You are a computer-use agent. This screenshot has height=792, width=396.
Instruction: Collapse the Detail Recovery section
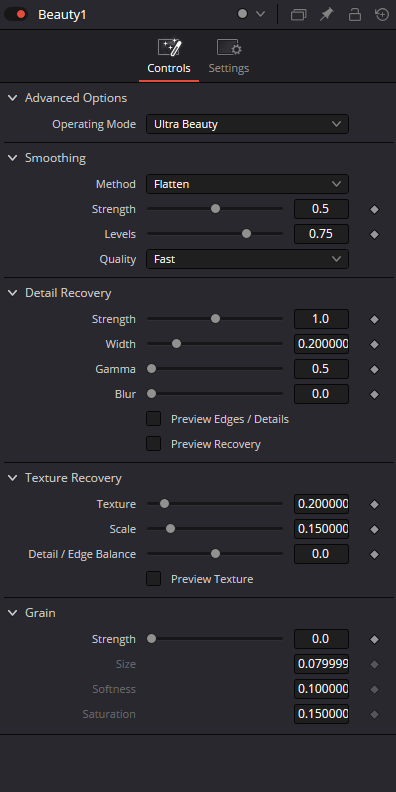[13, 293]
